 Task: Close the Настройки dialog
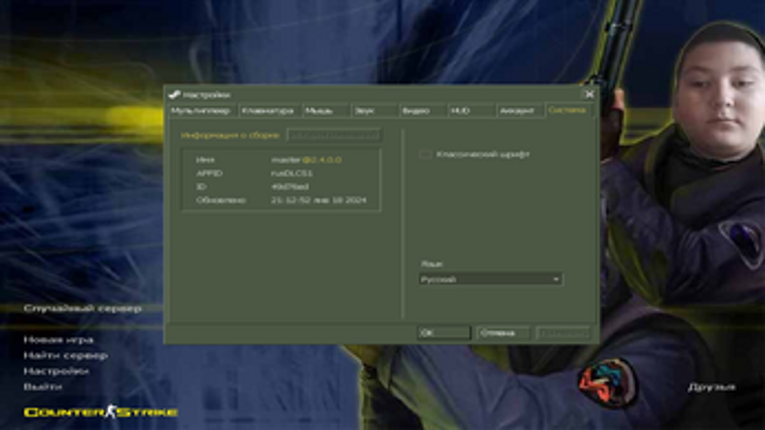(589, 94)
